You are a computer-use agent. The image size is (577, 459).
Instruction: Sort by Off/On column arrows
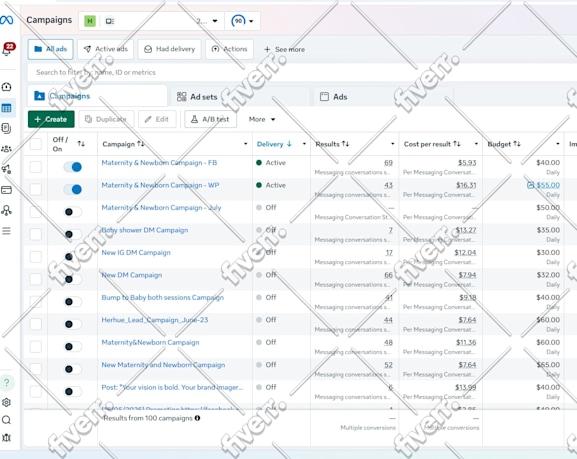[x=81, y=144]
